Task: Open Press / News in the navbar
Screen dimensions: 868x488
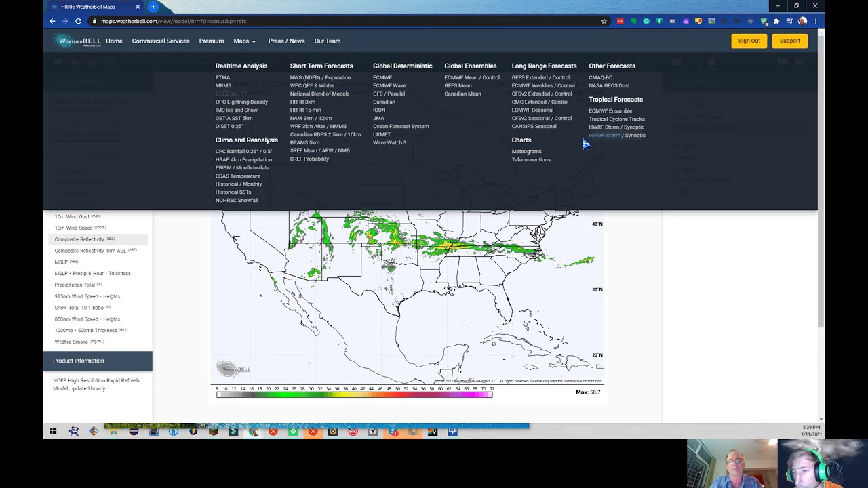Action: tap(286, 41)
